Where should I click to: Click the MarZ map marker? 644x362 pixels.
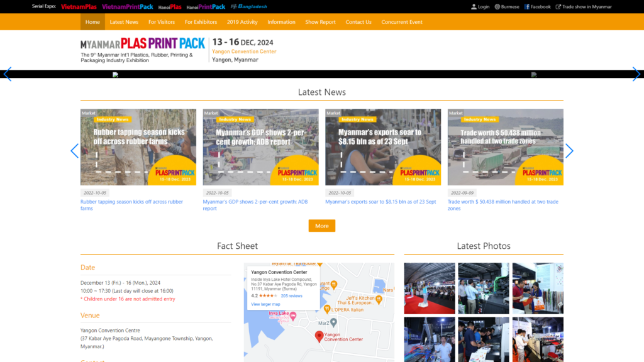click(x=333, y=322)
